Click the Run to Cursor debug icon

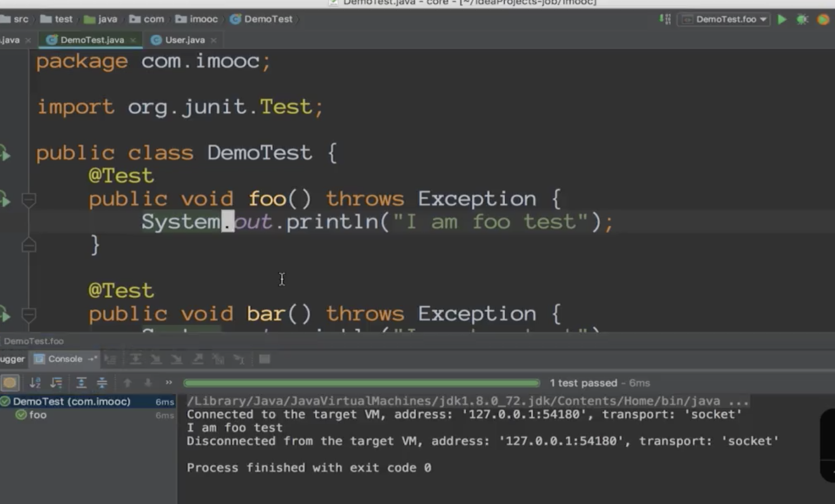point(239,359)
